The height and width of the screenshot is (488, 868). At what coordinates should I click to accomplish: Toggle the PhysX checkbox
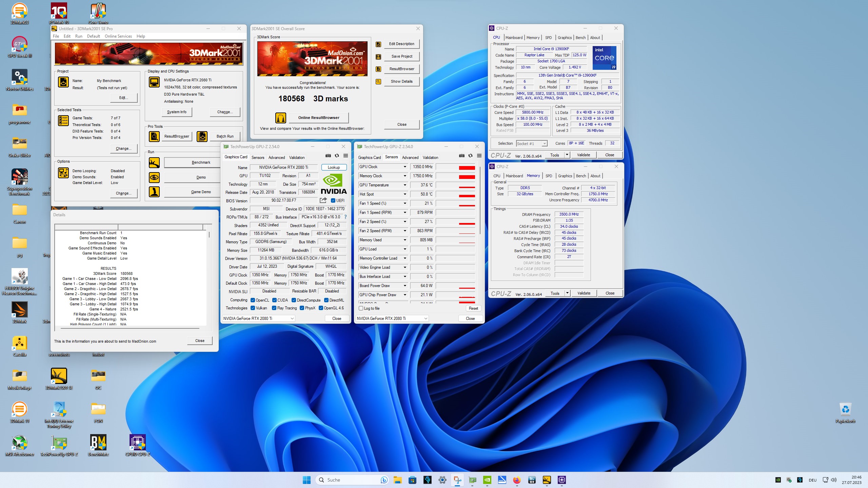click(302, 308)
